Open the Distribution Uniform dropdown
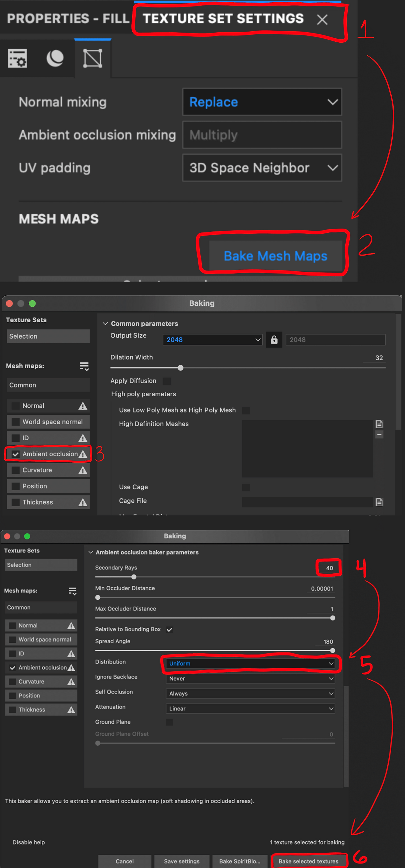 (250, 663)
